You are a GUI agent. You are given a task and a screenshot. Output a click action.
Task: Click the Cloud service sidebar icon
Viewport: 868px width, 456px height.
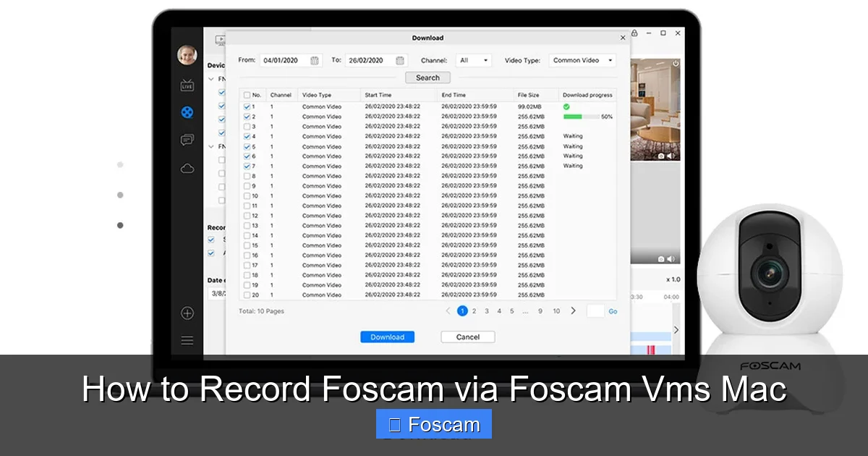(x=187, y=167)
